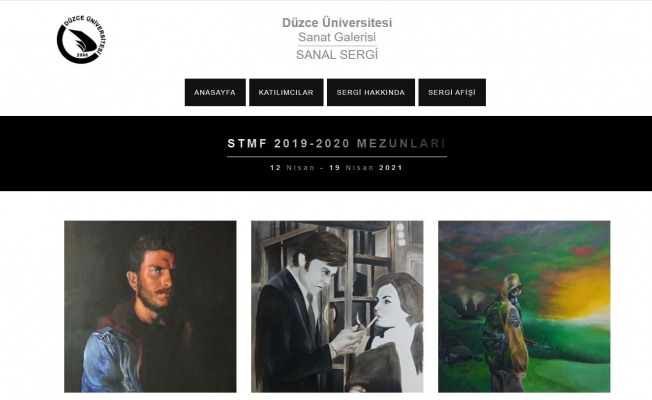Select the Sanat Galerisi subtitle
652x400 pixels.
point(337,38)
